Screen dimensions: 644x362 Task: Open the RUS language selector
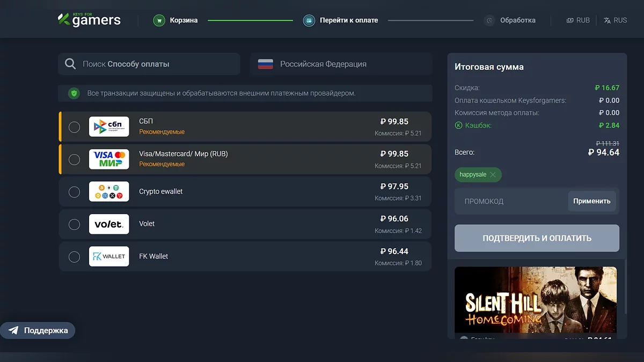pyautogui.click(x=615, y=20)
